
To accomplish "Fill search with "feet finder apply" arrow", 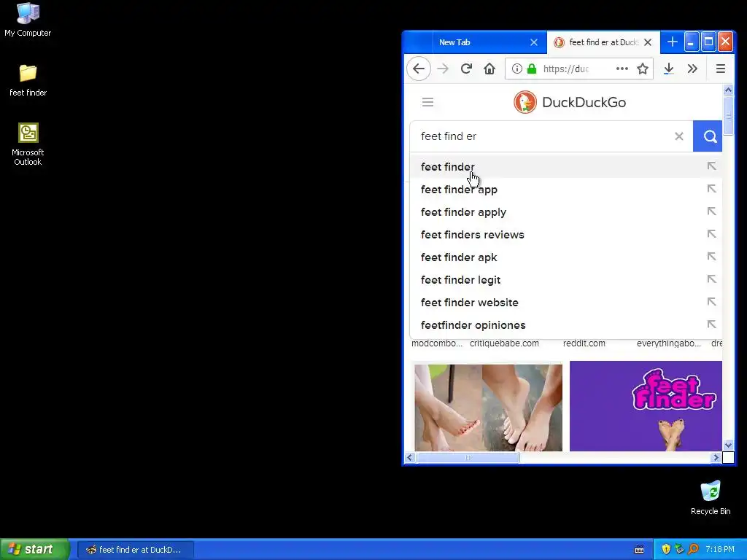I will [x=711, y=211].
